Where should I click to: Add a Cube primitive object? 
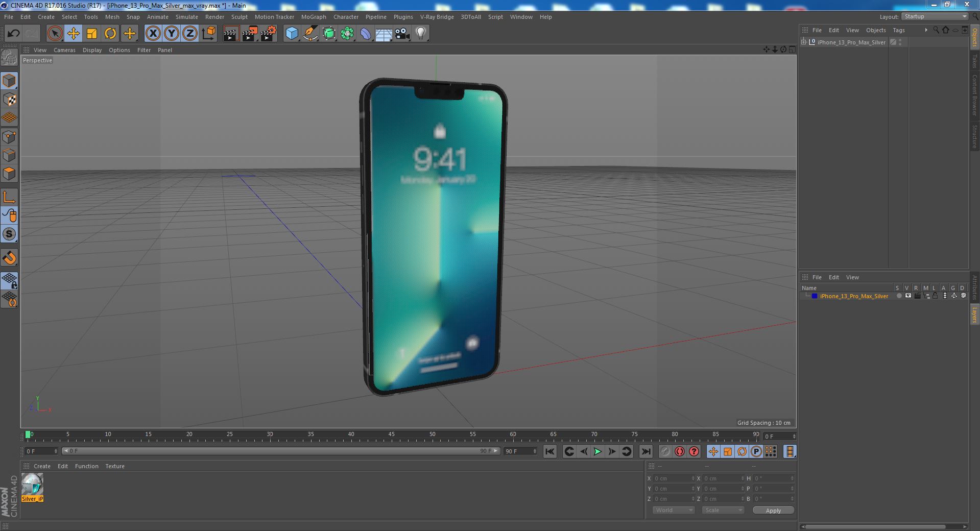coord(292,34)
